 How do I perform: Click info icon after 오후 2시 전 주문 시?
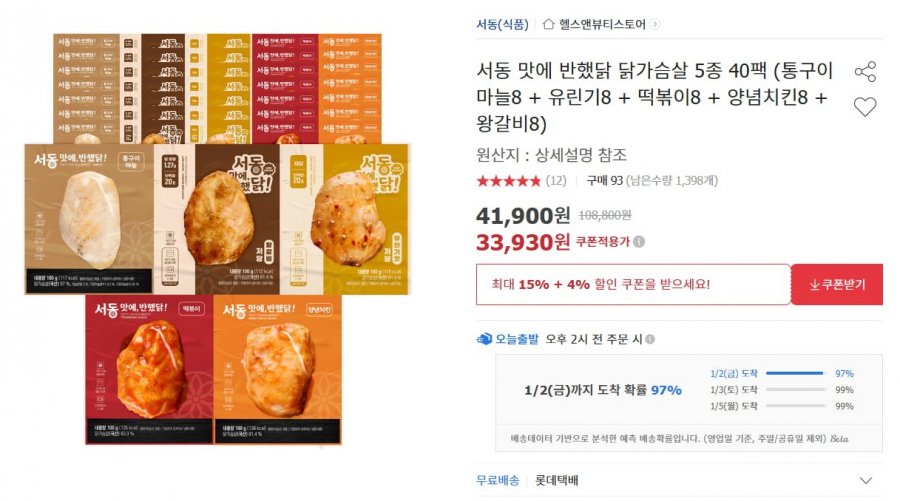[x=650, y=339]
